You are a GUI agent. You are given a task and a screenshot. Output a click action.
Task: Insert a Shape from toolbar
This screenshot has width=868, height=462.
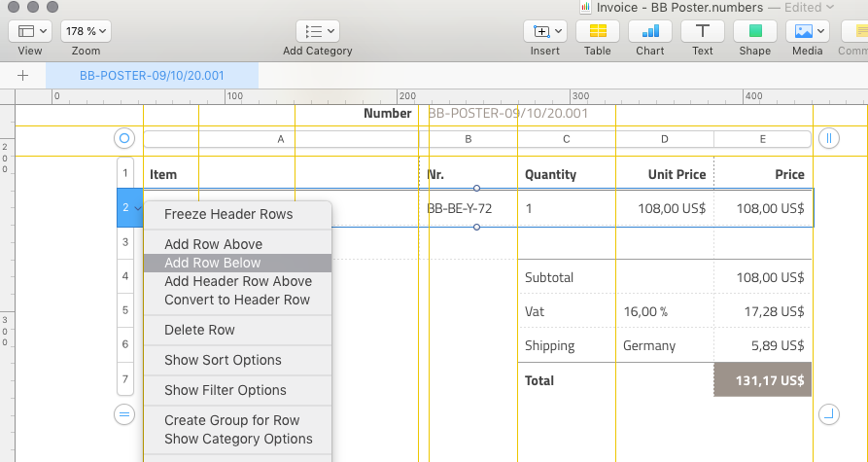coord(754,31)
